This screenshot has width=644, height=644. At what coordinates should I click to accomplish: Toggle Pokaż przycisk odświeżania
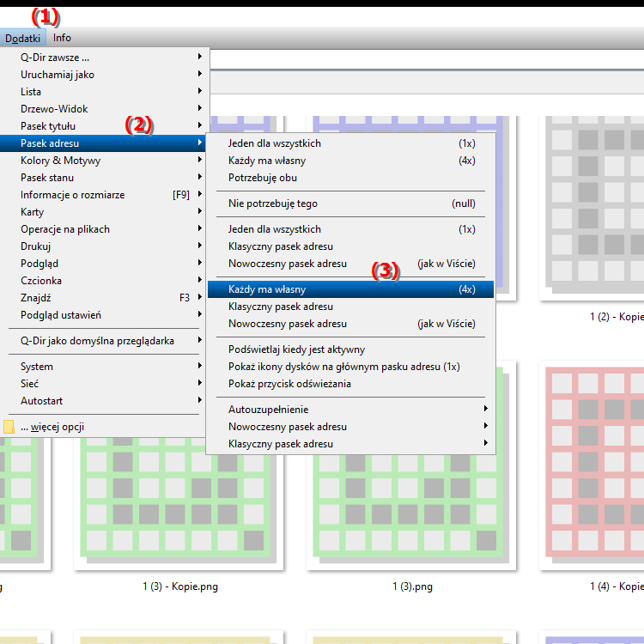pyautogui.click(x=350, y=384)
